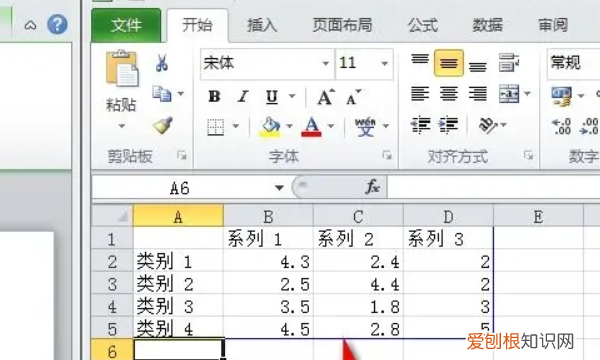Switch to the 开始 Home tab

tap(197, 25)
